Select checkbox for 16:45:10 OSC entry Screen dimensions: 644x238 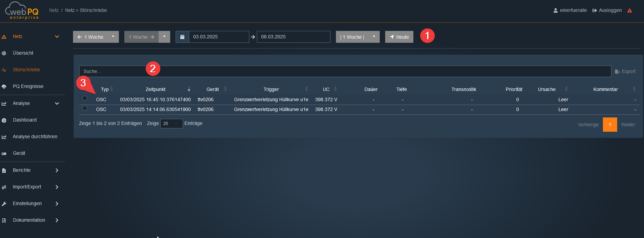coord(85,98)
